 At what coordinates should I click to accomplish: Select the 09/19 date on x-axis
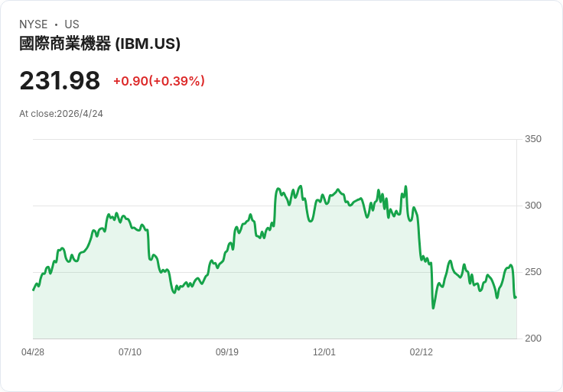tap(227, 352)
